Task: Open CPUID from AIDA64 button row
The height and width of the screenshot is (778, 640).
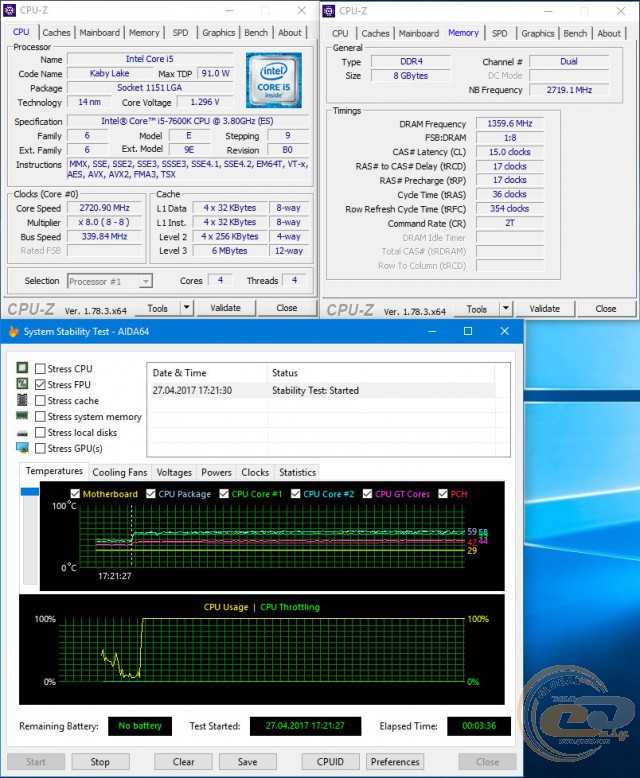Action: [330, 762]
